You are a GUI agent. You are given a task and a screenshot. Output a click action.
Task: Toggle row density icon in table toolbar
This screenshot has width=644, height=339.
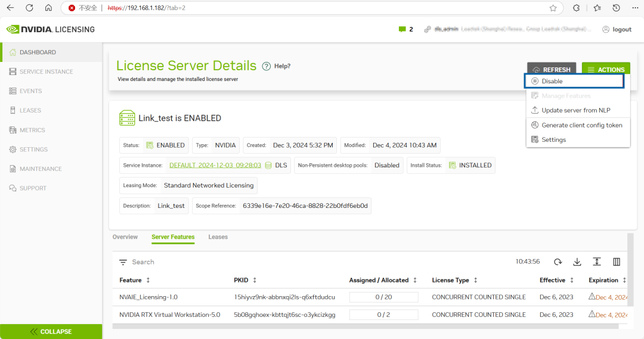pos(597,262)
